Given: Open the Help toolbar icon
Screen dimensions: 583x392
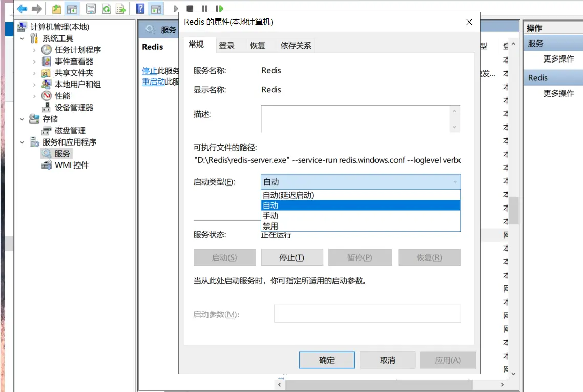Looking at the screenshot, I should coord(140,9).
